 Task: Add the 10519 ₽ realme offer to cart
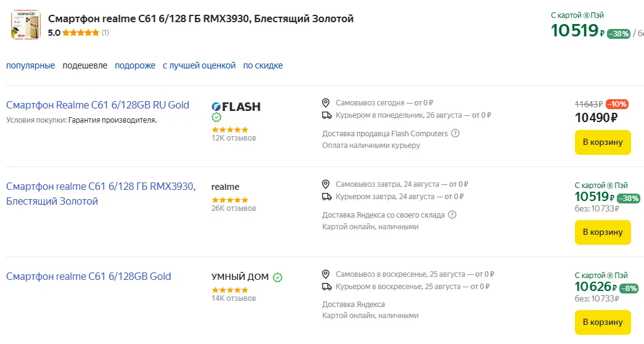click(603, 232)
